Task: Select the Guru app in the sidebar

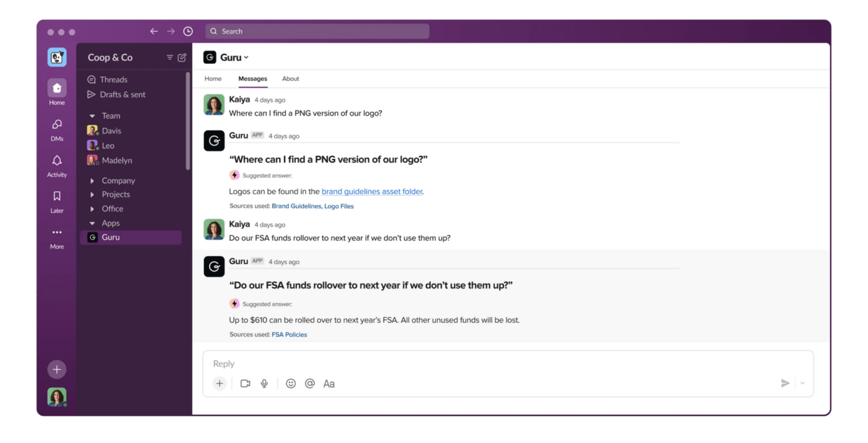Action: coord(131,238)
